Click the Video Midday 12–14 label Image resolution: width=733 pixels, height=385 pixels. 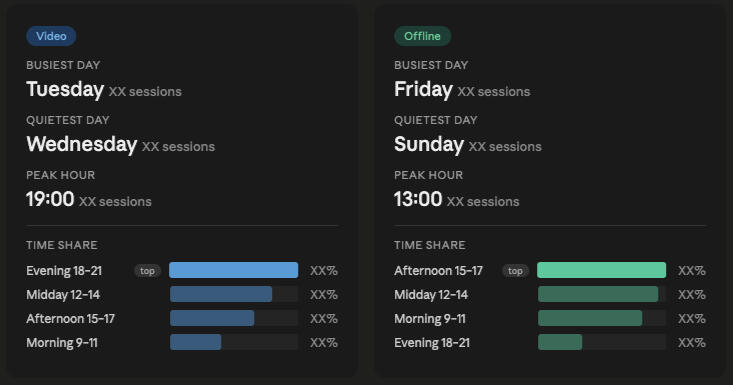coord(63,295)
